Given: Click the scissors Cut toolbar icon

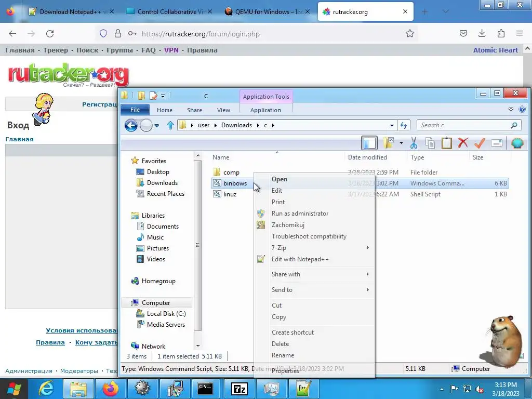Looking at the screenshot, I should pos(414,143).
